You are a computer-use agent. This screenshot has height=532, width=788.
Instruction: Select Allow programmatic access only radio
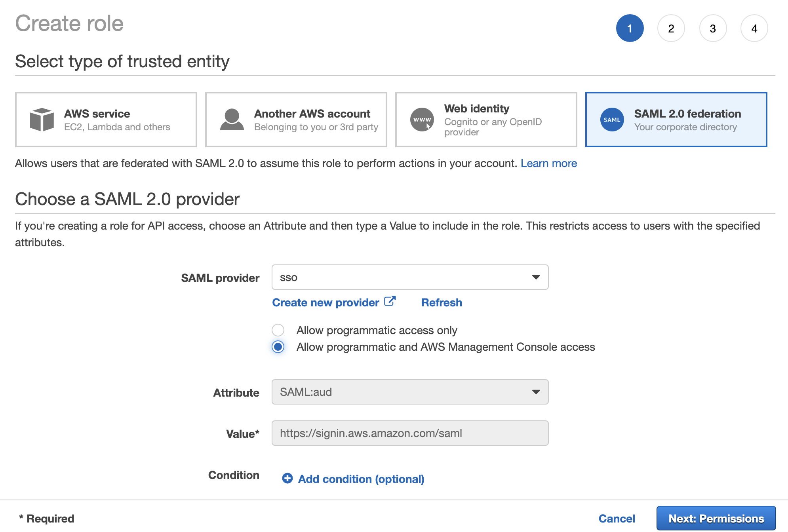pos(278,330)
